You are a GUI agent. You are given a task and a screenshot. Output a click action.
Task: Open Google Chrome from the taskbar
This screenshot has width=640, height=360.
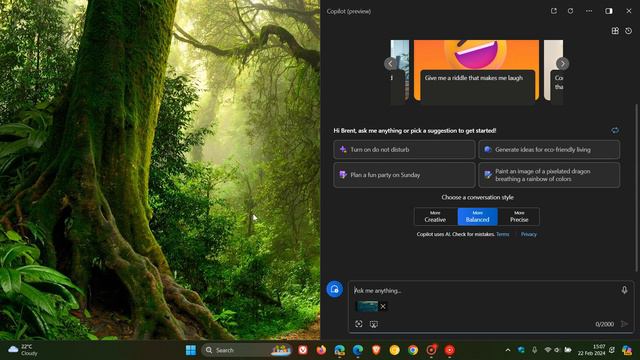pyautogui.click(x=413, y=350)
